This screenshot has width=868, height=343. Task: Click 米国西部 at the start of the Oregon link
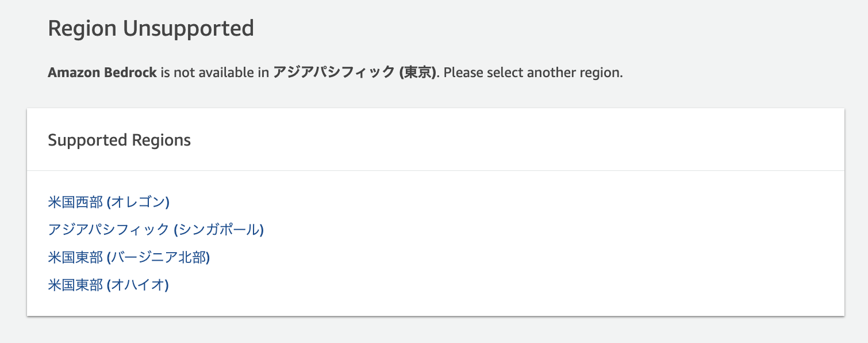click(x=75, y=202)
